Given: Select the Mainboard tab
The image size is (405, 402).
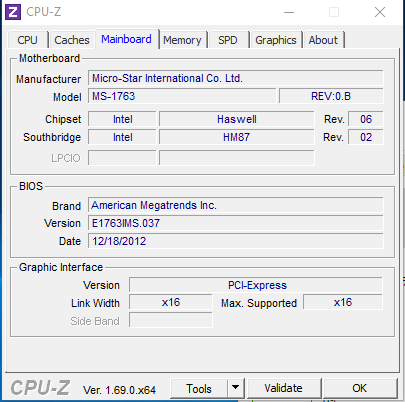Looking at the screenshot, I should click(127, 39).
